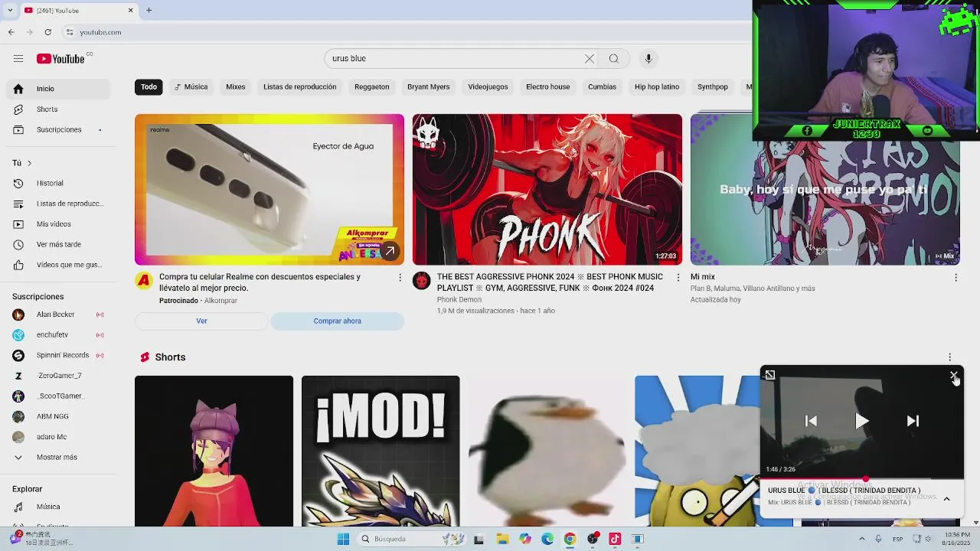The image size is (980, 551).
Task: Open File Explorer from the taskbar
Action: [x=502, y=540]
